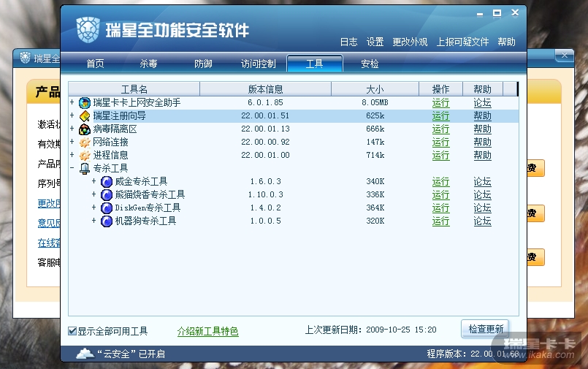This screenshot has width=588, height=369.
Task: Open 帮助 link for 病毒隔离区
Action: (482, 129)
